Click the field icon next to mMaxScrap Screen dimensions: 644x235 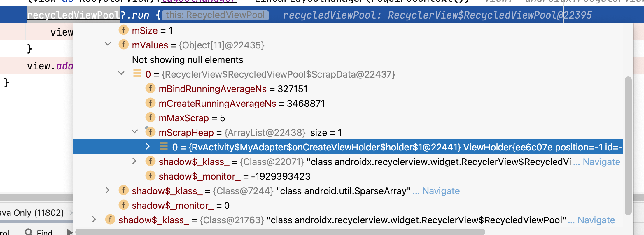click(150, 117)
